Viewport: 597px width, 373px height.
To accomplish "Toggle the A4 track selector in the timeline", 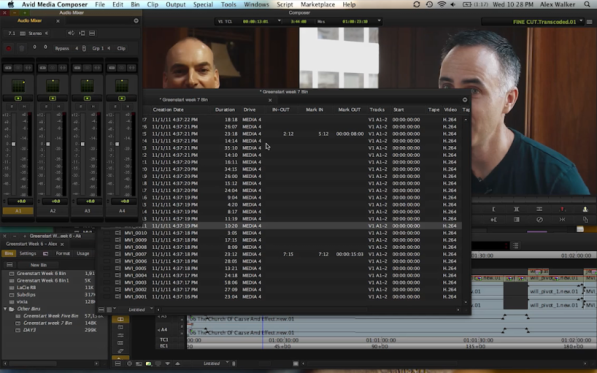I will tap(164, 330).
